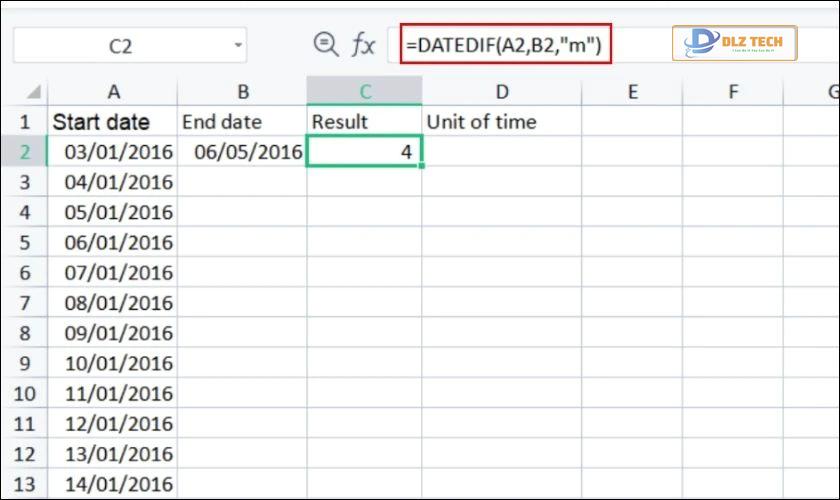Select cell with 05/01/2016
Viewport: 840px width, 500px height.
pos(113,212)
